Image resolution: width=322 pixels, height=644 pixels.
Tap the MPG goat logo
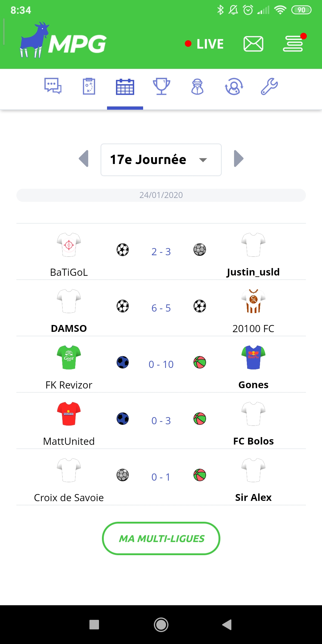pyautogui.click(x=63, y=40)
